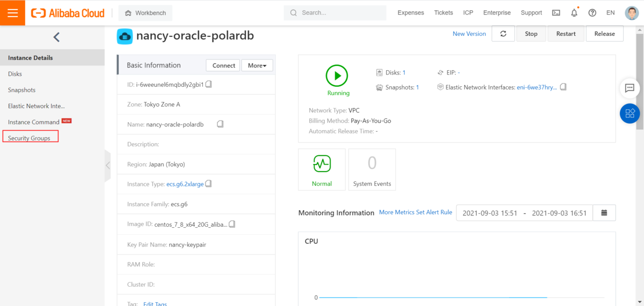Click the More Metrics link
Viewport: 644px width, 306px height.
pyautogui.click(x=397, y=212)
